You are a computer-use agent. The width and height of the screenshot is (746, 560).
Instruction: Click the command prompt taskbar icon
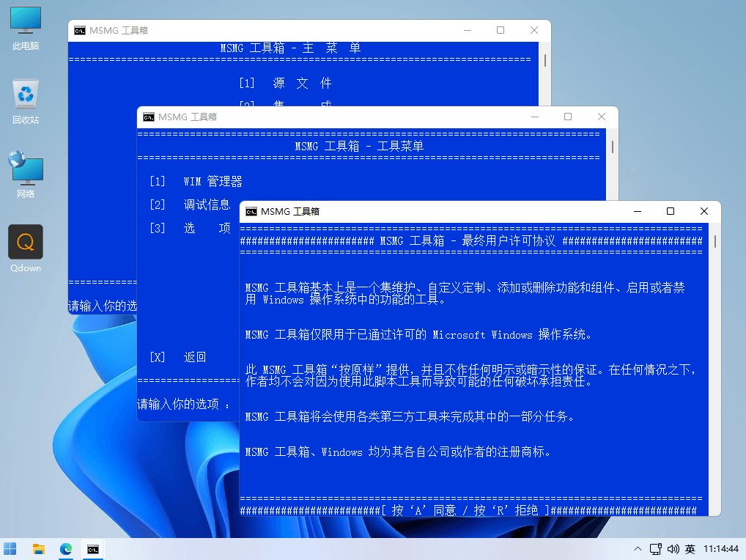[x=93, y=548]
